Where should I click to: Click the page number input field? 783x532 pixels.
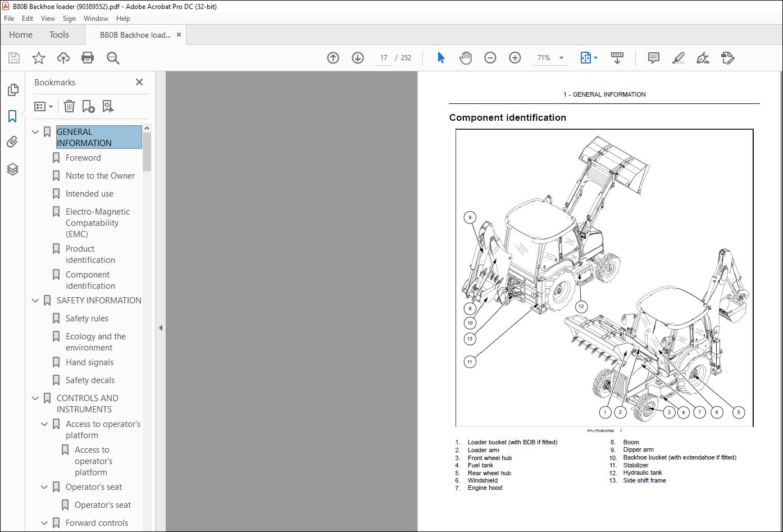[384, 58]
